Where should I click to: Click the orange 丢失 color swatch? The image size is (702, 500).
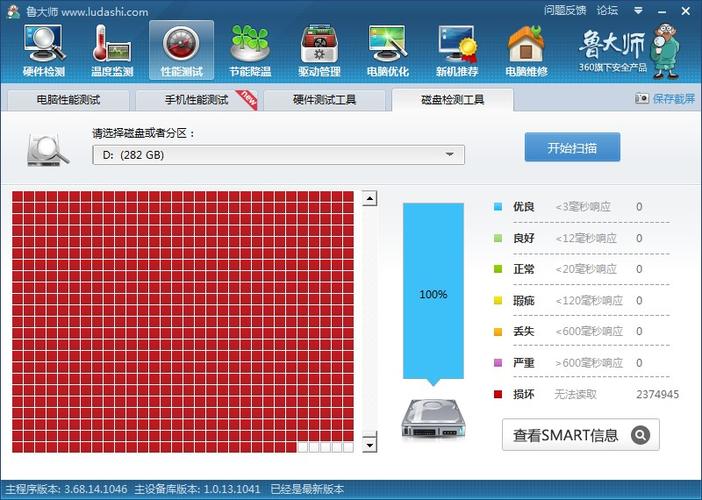(x=498, y=332)
